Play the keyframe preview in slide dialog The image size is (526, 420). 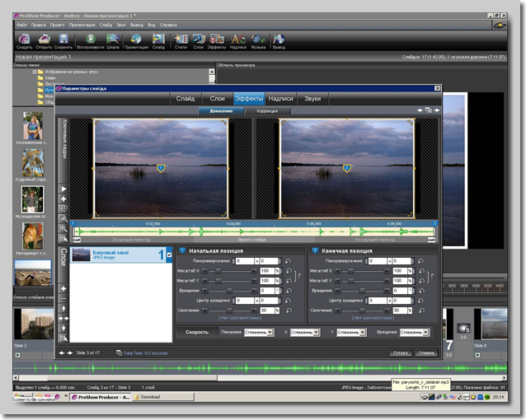pyautogui.click(x=63, y=189)
